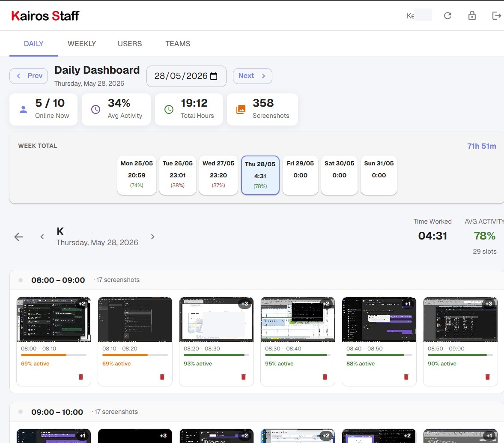Click the 08:00 – 09:00 hour header
This screenshot has width=504, height=443.
click(x=257, y=280)
